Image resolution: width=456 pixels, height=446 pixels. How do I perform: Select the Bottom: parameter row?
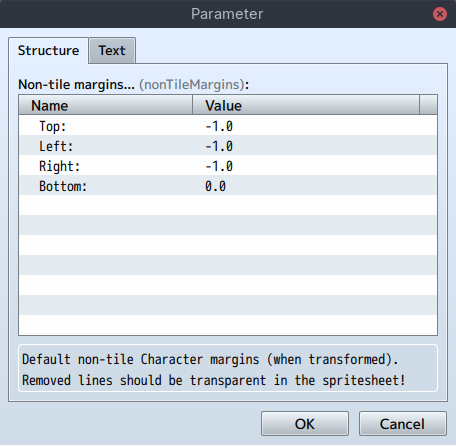(228, 185)
